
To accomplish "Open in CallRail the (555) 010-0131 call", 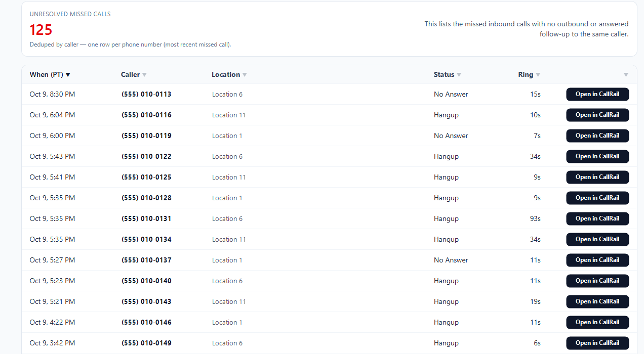I will coord(597,219).
